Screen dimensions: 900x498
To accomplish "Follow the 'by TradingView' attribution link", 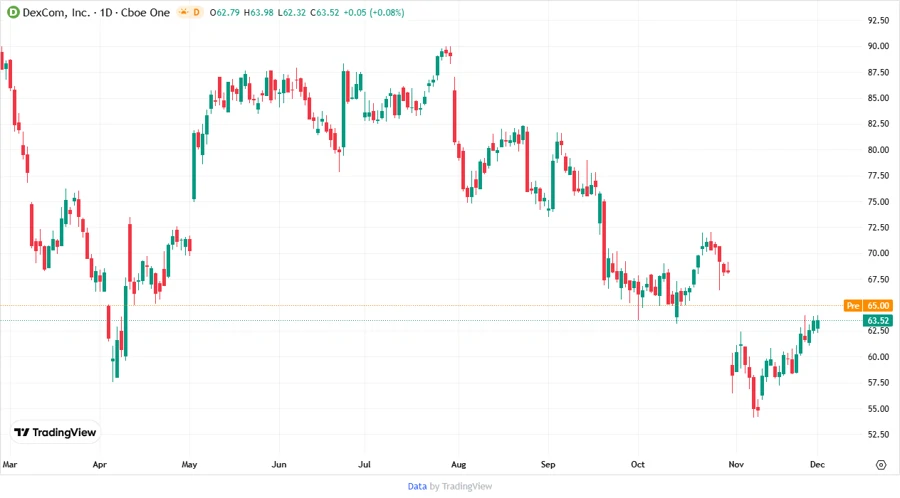I will click(x=461, y=486).
